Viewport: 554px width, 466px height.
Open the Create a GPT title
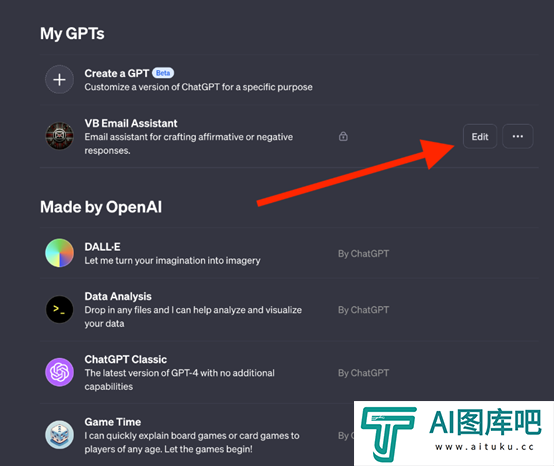click(117, 73)
